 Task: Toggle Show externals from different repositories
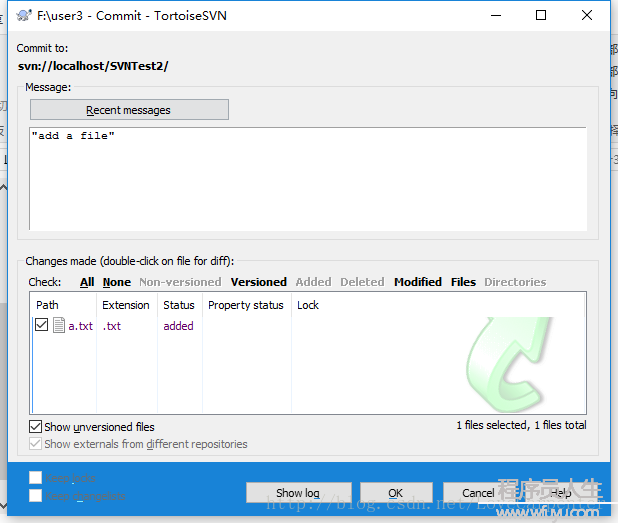pos(35,444)
